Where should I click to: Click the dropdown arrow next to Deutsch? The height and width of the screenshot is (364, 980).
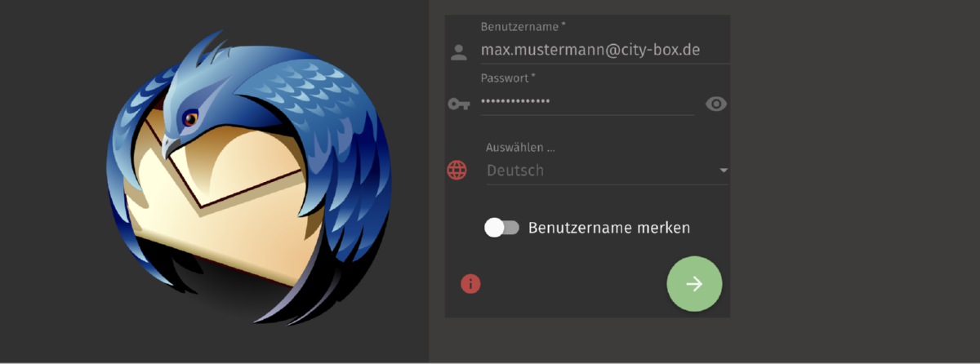723,171
